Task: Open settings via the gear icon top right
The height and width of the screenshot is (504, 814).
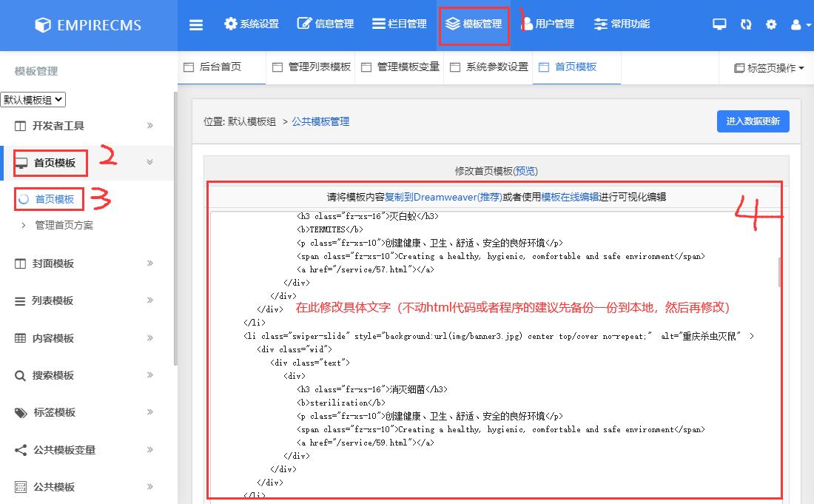Action: 771,24
